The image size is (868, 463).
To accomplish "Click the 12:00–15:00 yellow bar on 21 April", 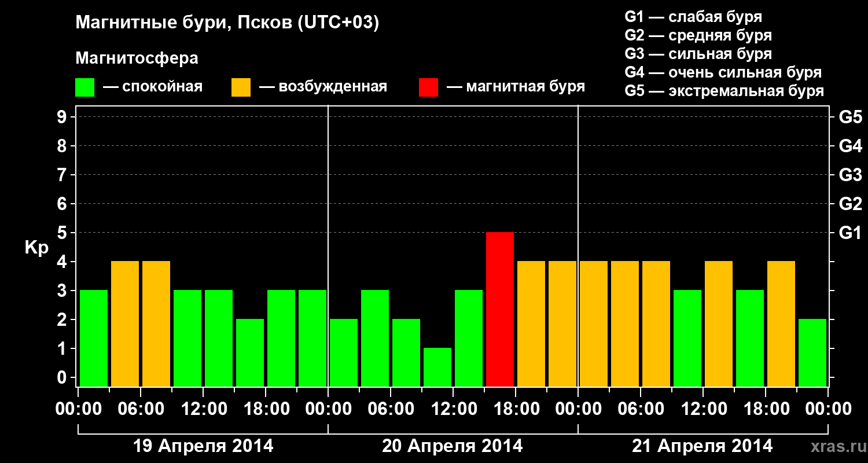I will (719, 324).
